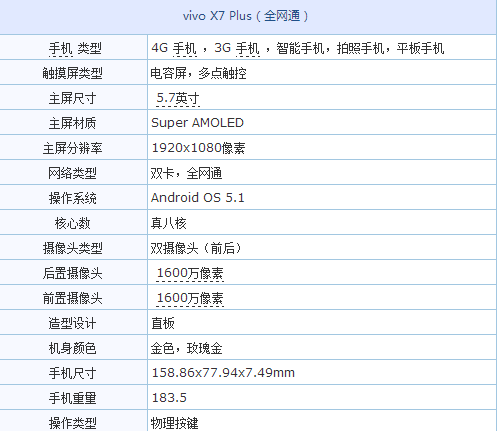The image size is (497, 431).
Task: Click the 手机重量 label
Action: (x=72, y=398)
